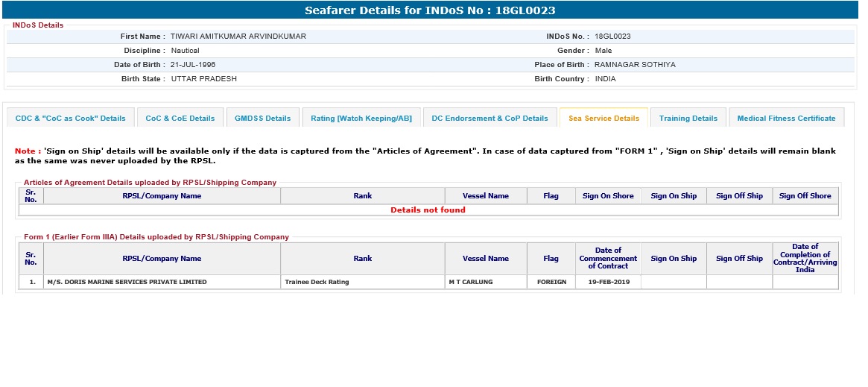Click the Sign Off Shore column header
Viewport: 868px width, 387px height.
(x=805, y=196)
